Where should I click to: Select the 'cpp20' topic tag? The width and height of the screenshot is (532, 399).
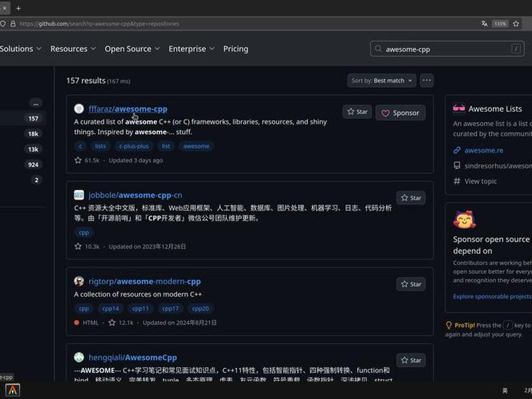(201, 309)
